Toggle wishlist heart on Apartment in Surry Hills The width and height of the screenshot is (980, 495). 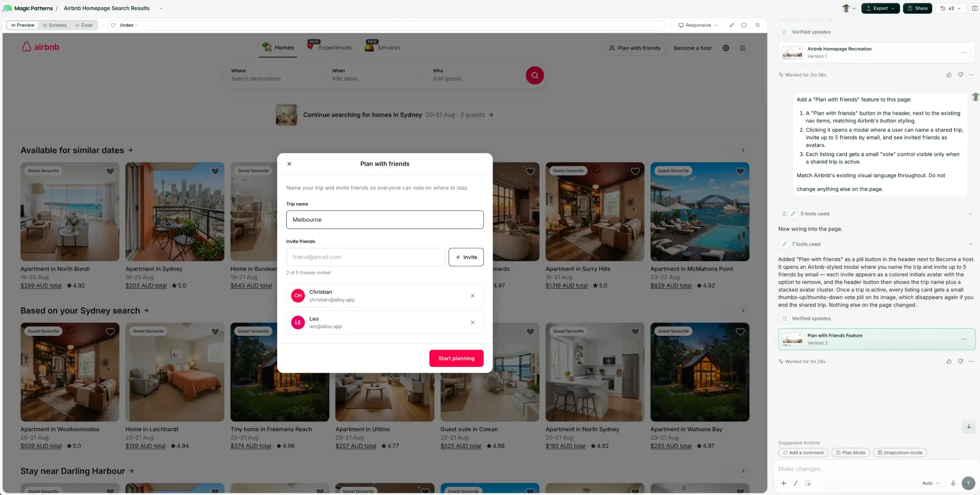[635, 171]
